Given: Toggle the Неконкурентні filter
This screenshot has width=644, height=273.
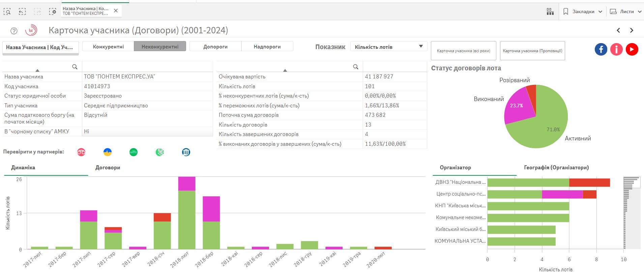Looking at the screenshot, I should 160,46.
